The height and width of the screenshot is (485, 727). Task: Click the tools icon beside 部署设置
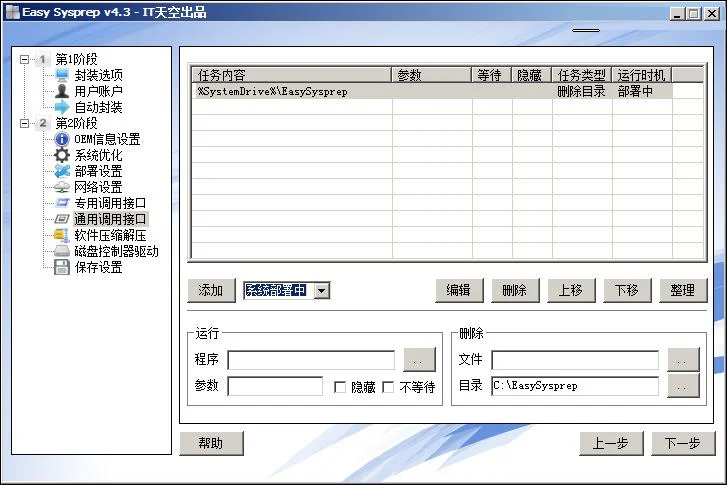click(x=62, y=171)
